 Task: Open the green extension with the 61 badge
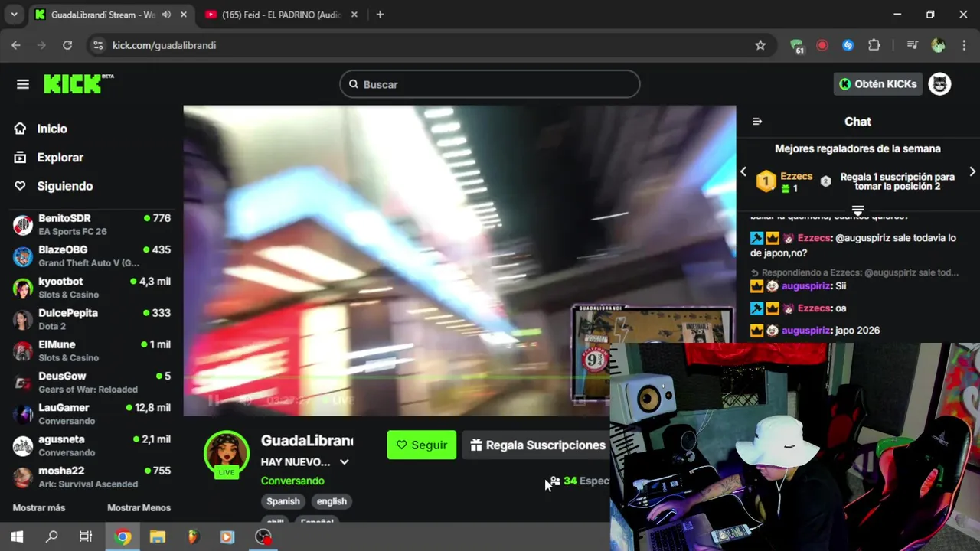[797, 46]
